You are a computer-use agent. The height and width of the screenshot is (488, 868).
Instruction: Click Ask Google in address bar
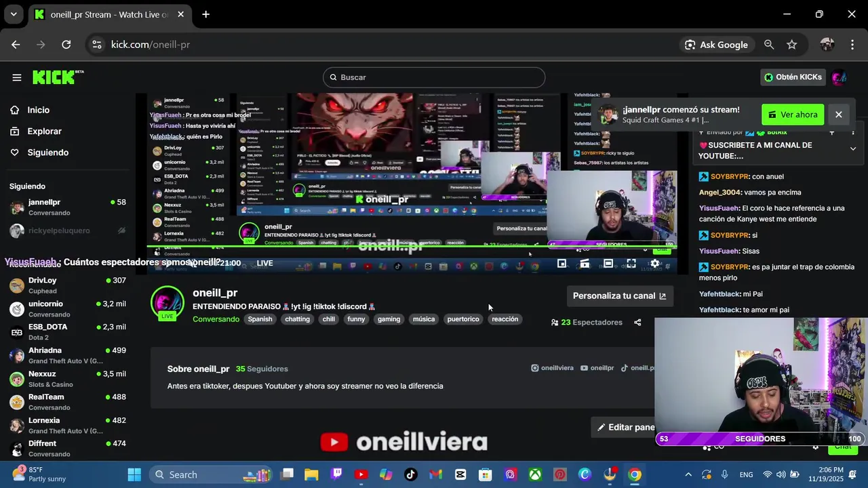716,45
